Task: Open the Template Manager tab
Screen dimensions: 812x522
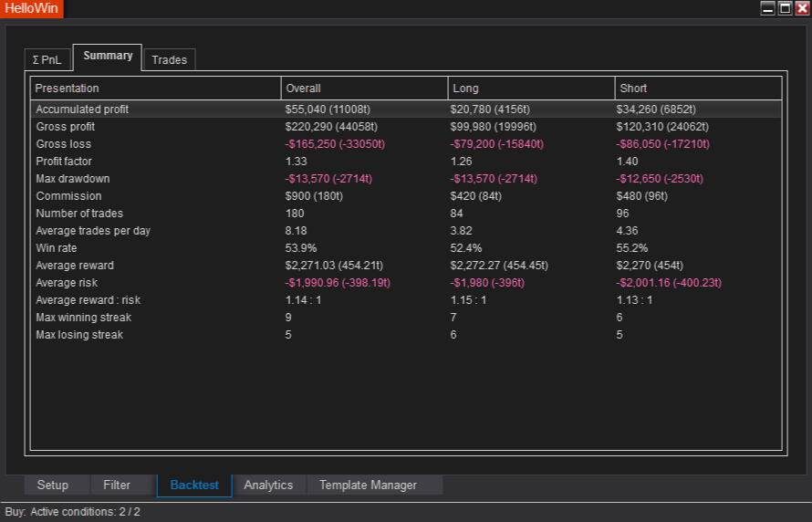Action: [368, 485]
